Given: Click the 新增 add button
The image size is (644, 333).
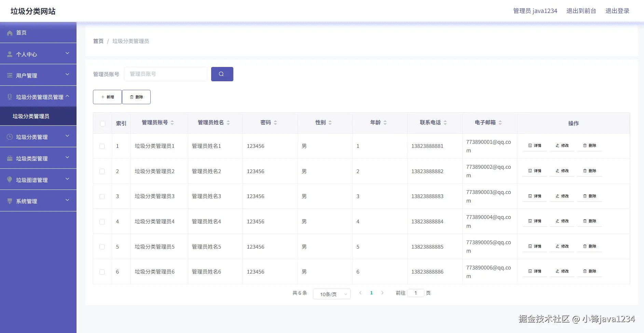Looking at the screenshot, I should pos(107,97).
